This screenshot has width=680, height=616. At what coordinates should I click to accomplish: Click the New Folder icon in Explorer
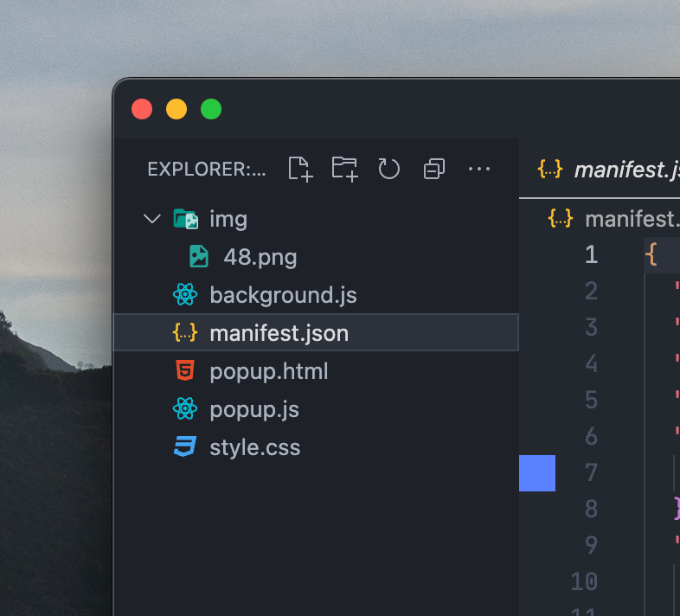point(345,169)
